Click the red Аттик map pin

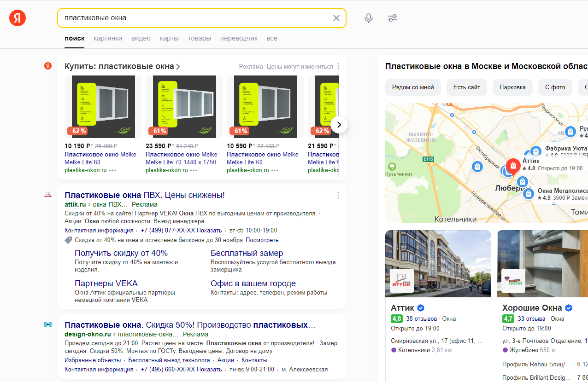512,165
